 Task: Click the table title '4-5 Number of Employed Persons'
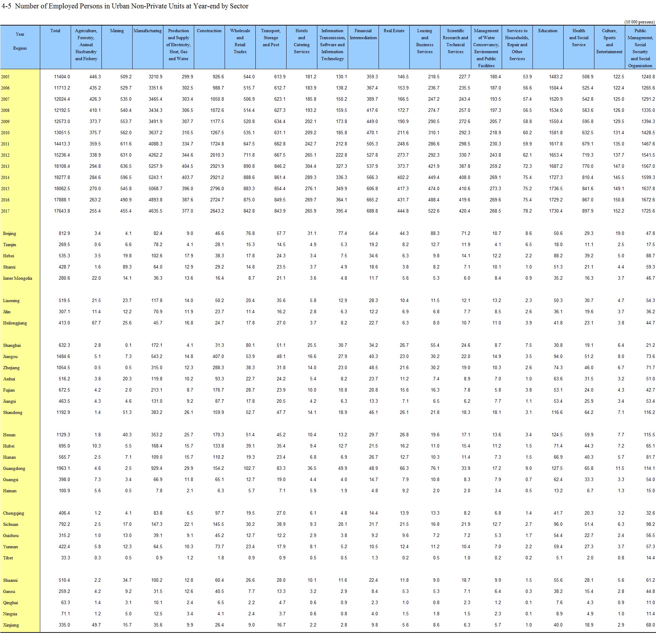point(125,6)
